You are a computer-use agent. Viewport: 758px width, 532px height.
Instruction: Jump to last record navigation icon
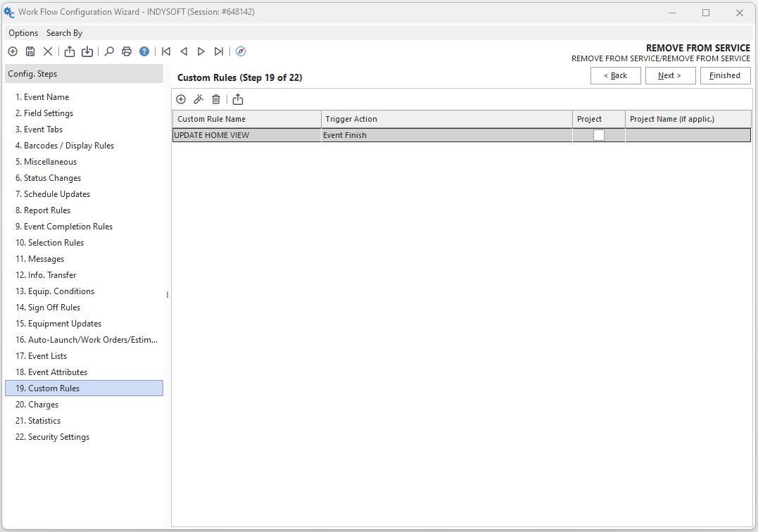point(218,51)
